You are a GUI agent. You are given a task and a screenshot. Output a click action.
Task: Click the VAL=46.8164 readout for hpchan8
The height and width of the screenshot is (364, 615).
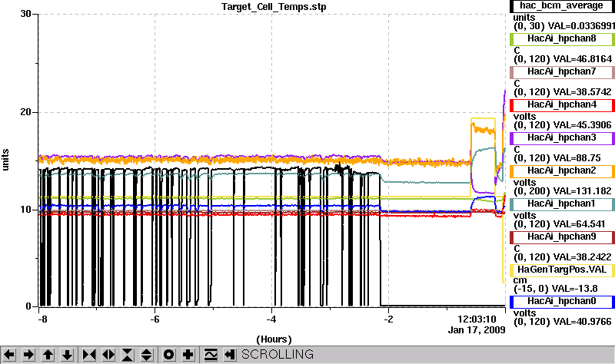(x=583, y=59)
